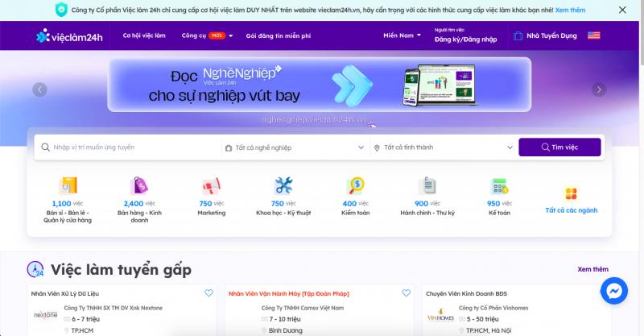Save the Nhân Viên Xử Lý Dữ Liệu job
This screenshot has height=336, width=644.
(x=208, y=292)
